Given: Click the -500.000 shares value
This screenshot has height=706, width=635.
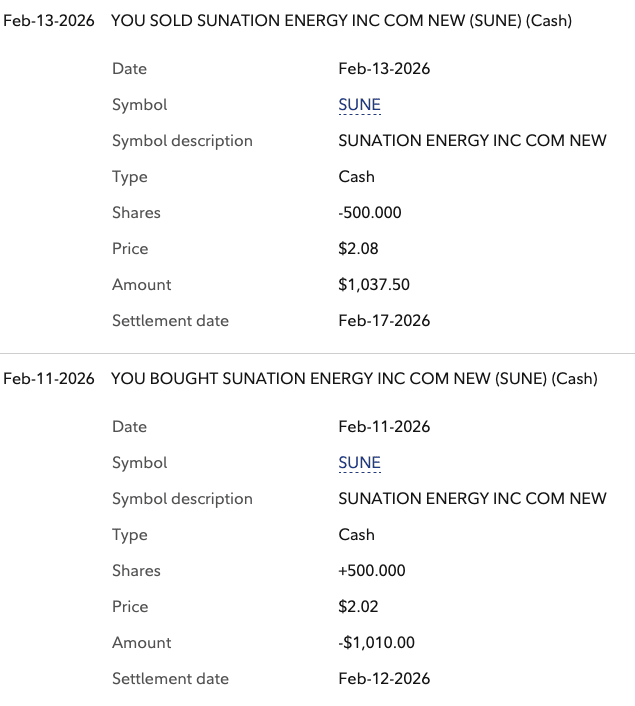Looking at the screenshot, I should point(372,213).
